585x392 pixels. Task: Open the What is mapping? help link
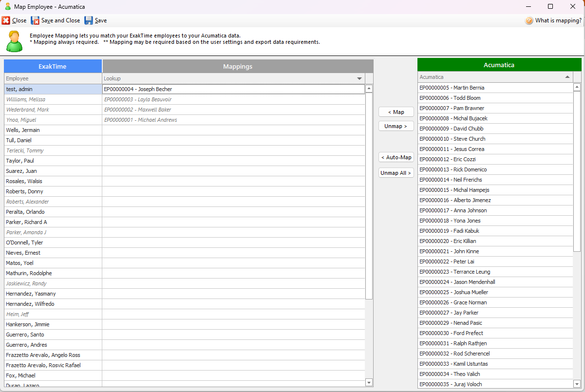[x=558, y=20]
